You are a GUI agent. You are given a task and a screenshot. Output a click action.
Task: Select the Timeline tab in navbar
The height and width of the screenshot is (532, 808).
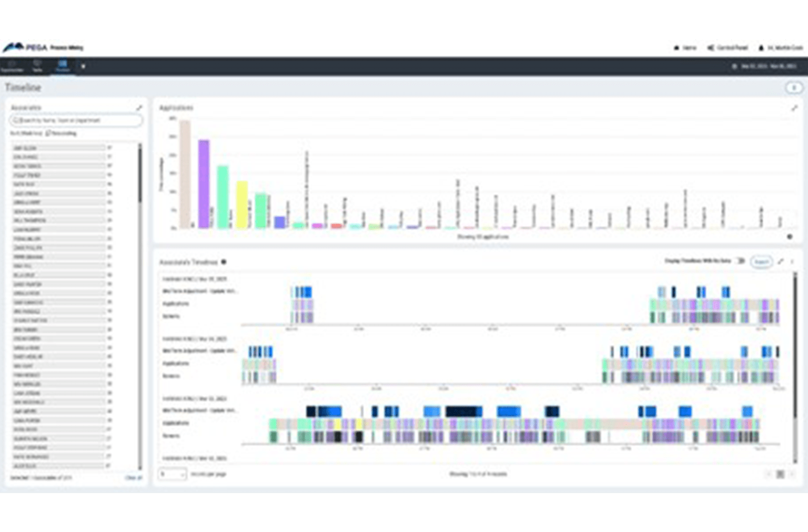click(x=63, y=66)
